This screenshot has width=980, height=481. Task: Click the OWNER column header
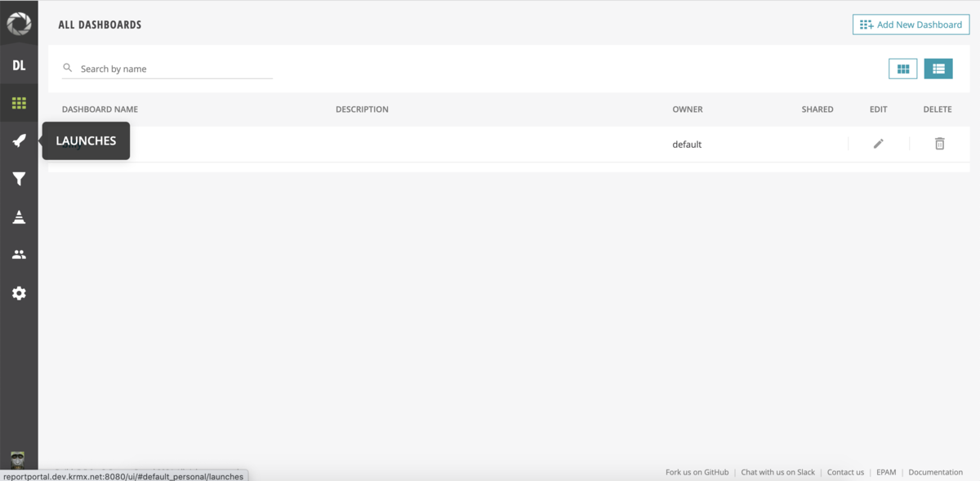pyautogui.click(x=688, y=109)
